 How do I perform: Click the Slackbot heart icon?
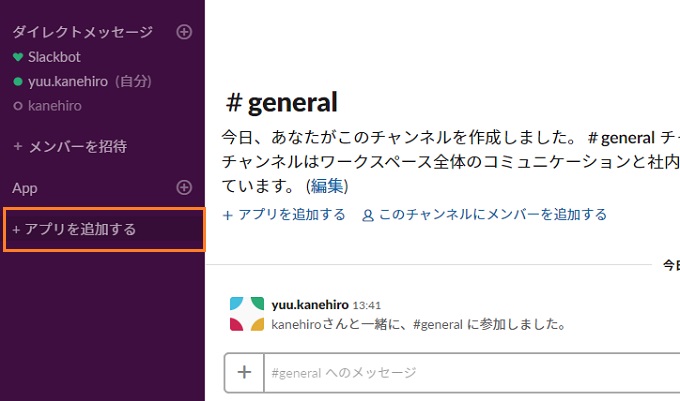click(17, 57)
